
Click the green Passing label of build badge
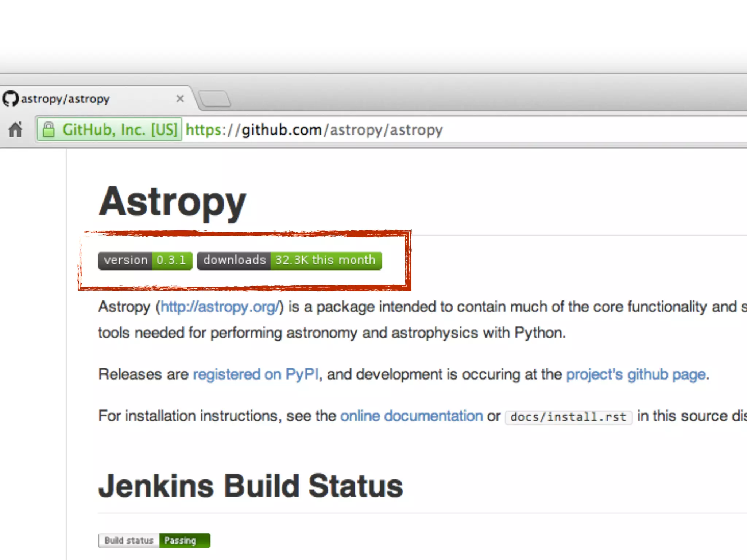(x=184, y=540)
